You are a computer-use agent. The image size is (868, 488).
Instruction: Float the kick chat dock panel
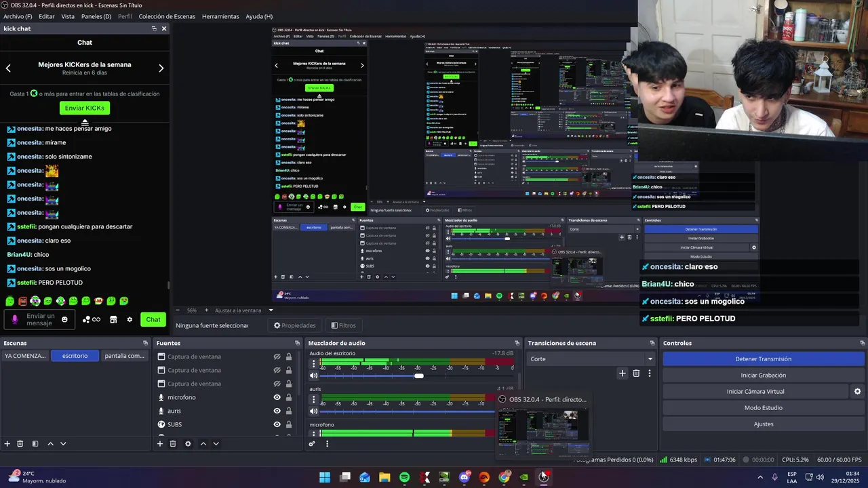click(154, 28)
